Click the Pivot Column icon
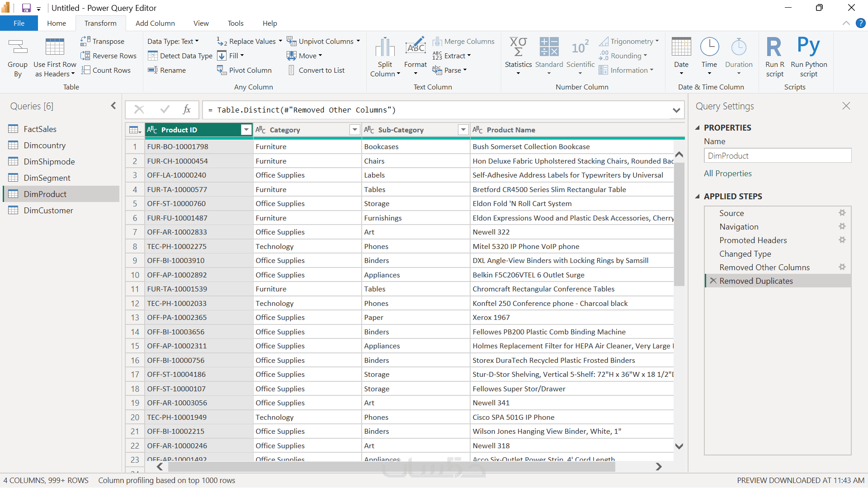This screenshot has width=868, height=488. coord(222,70)
